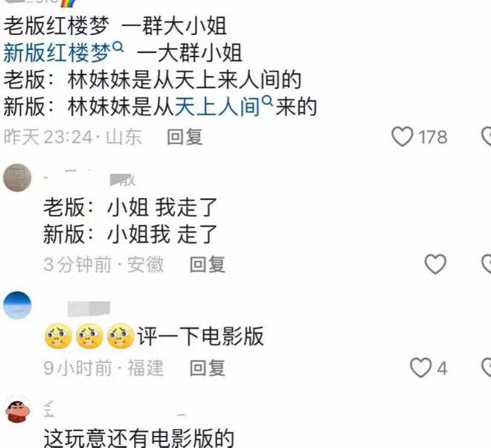Tap dislike icon on 福建 comment row
The width and height of the screenshot is (491, 448).
click(x=487, y=368)
